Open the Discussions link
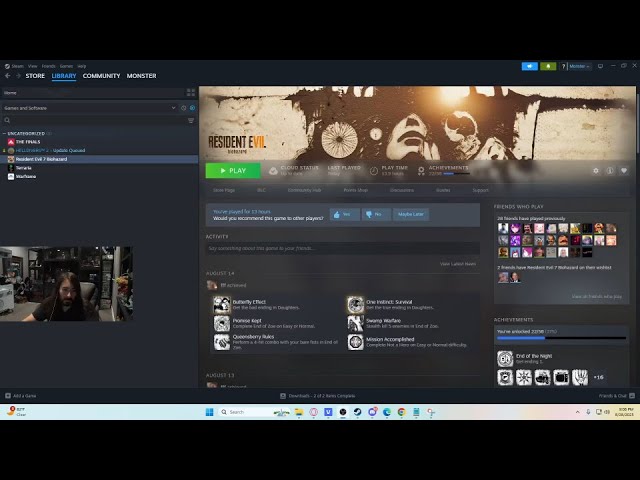This screenshot has height=480, width=640. click(402, 190)
